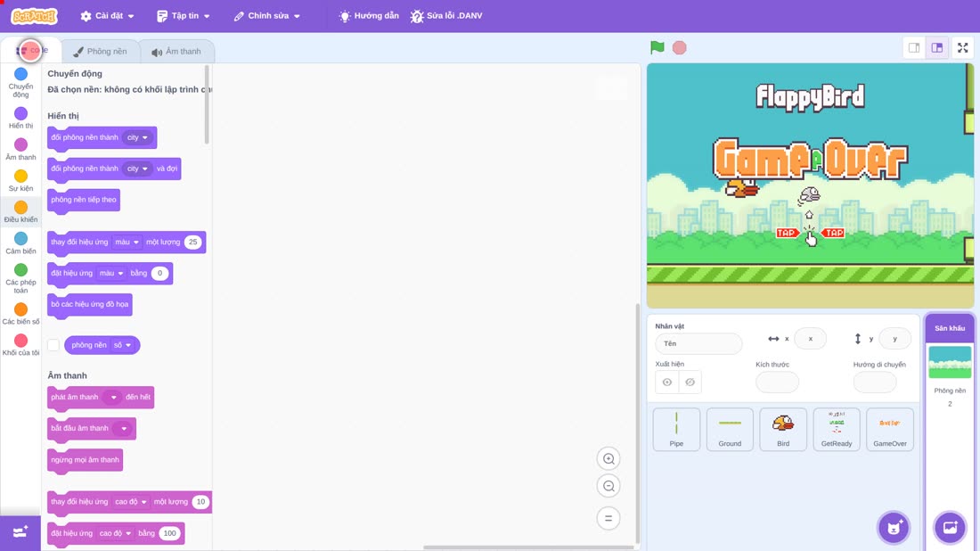Hide sprite using the crossed eye toggle

pyautogui.click(x=690, y=382)
